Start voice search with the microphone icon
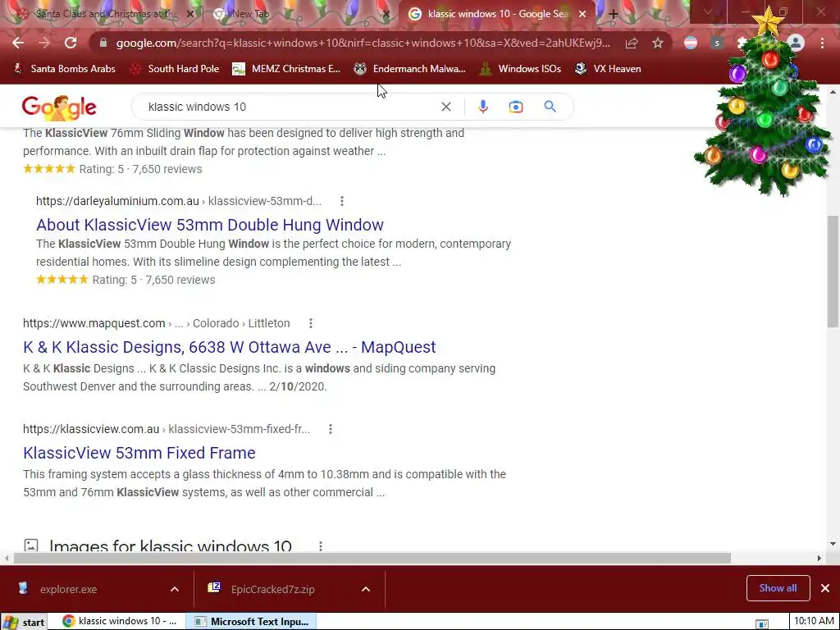The width and height of the screenshot is (840, 630). pos(482,107)
